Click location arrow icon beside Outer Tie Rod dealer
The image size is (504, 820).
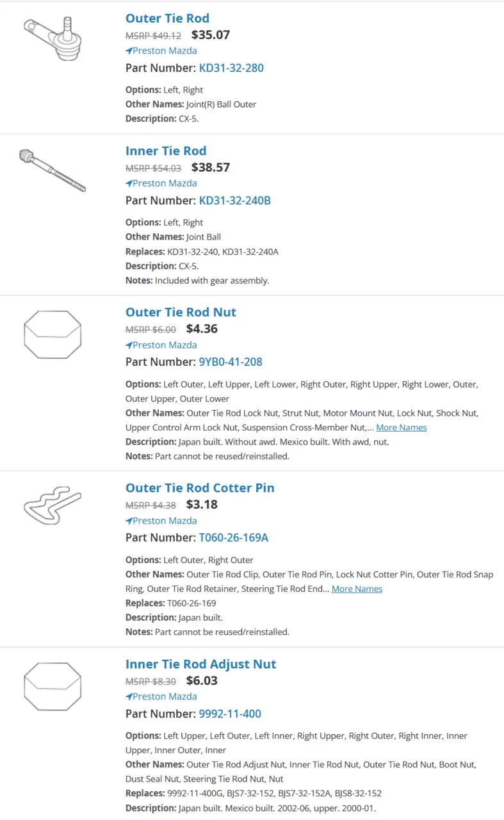coord(129,51)
